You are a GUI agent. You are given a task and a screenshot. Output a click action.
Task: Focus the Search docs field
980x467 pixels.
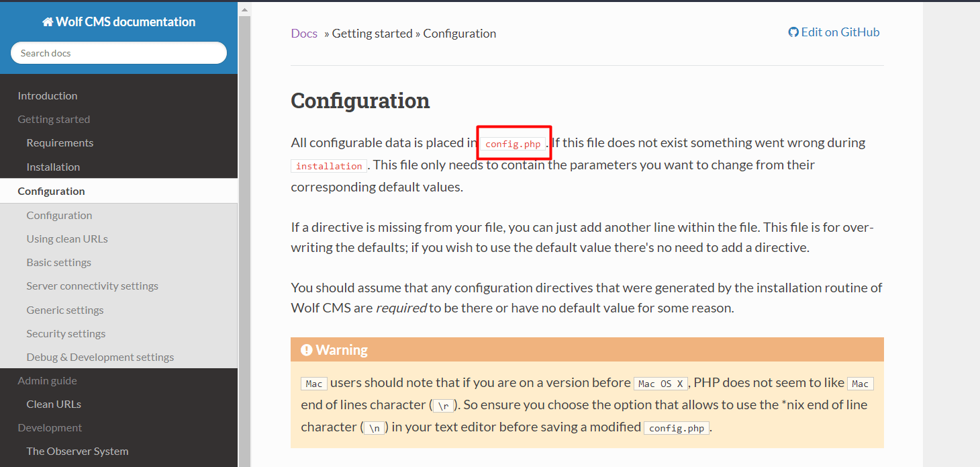click(x=119, y=53)
